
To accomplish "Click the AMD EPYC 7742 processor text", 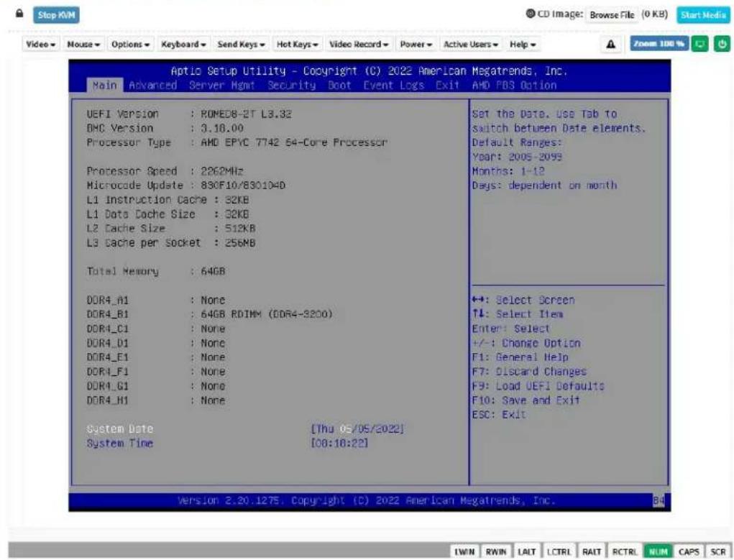I will pos(294,142).
